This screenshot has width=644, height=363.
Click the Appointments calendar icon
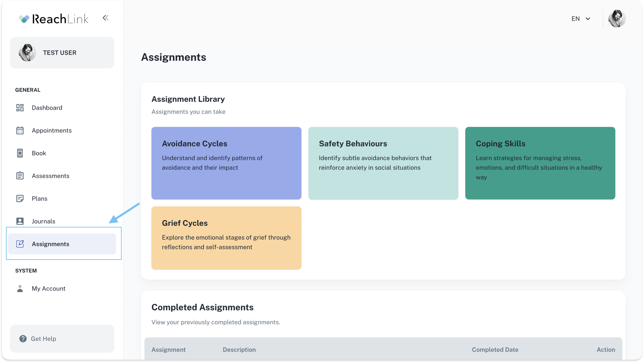(x=20, y=131)
